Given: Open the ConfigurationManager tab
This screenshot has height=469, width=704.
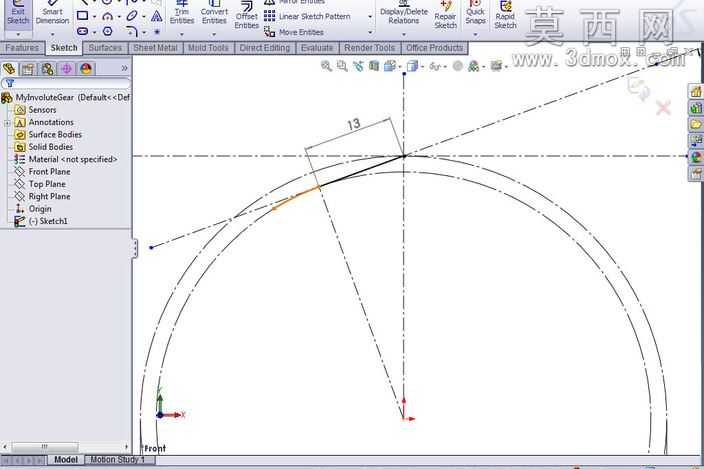Looking at the screenshot, I should [x=47, y=69].
